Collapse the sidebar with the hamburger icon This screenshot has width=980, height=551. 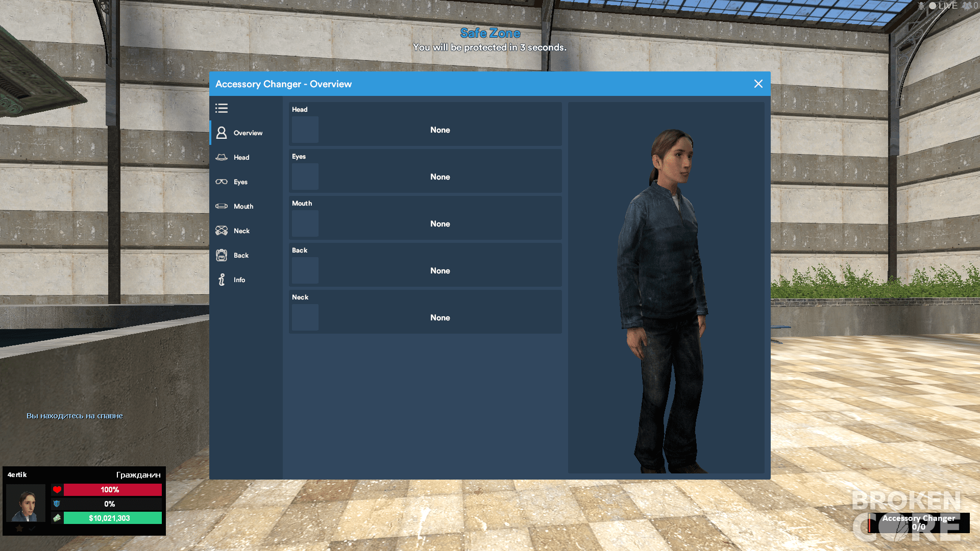[222, 108]
